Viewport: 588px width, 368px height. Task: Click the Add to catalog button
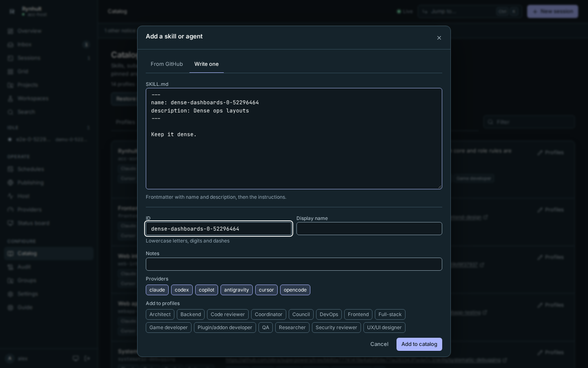[x=419, y=344]
